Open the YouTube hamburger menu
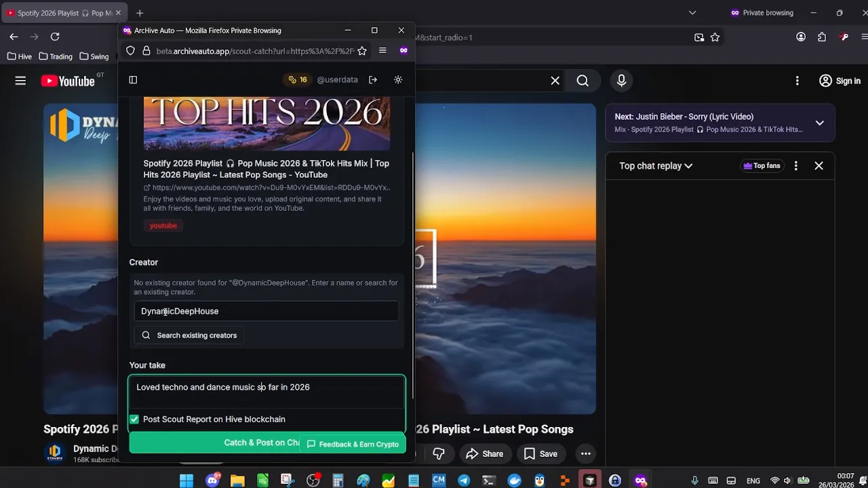Screen dimensions: 868x488 click(20, 80)
